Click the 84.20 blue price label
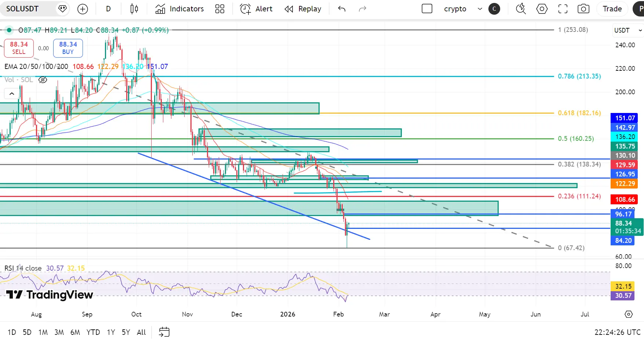The width and height of the screenshot is (644, 340). [x=623, y=241]
